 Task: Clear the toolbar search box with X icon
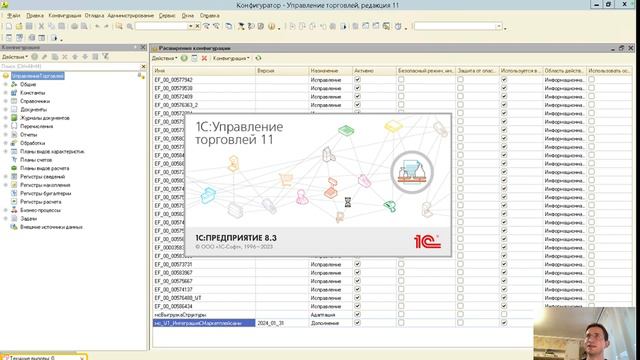point(198,26)
